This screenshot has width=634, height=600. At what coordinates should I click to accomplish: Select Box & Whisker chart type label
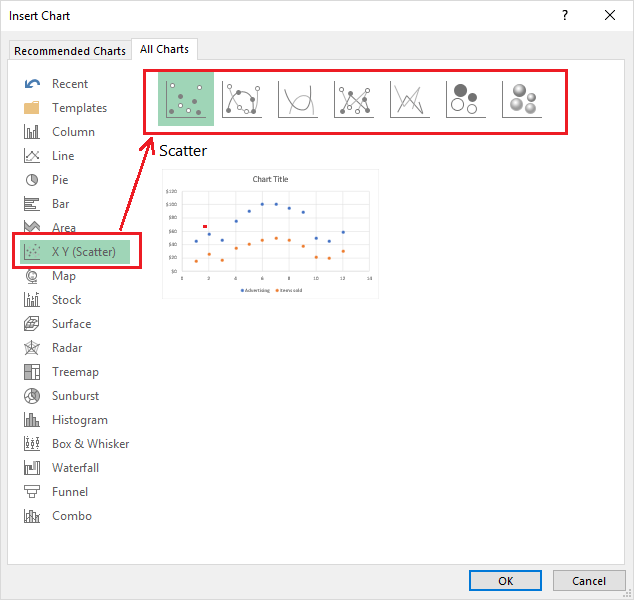point(91,444)
